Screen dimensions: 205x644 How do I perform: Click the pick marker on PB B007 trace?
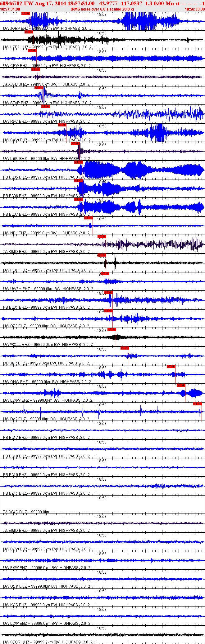click(x=79, y=199)
